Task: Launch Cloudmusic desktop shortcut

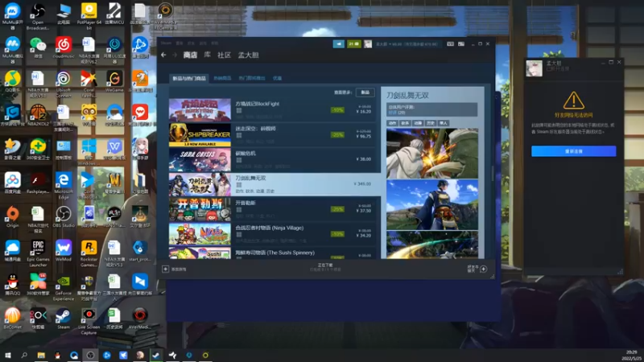Action: point(64,47)
